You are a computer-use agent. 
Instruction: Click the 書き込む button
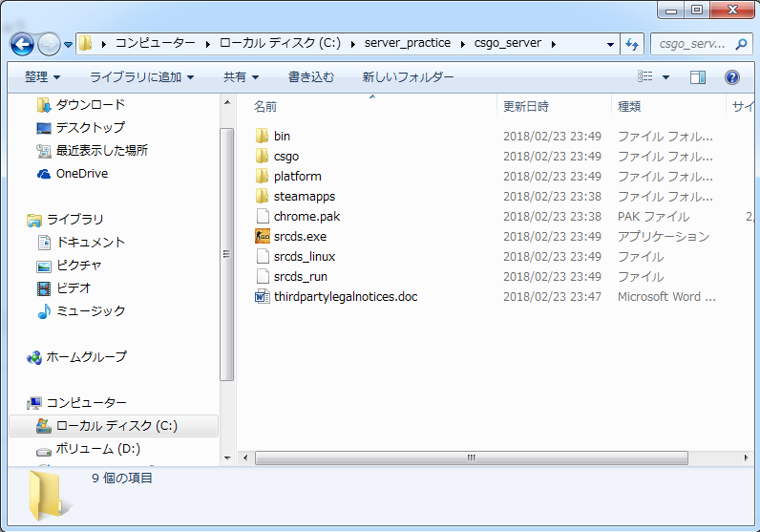pos(311,76)
